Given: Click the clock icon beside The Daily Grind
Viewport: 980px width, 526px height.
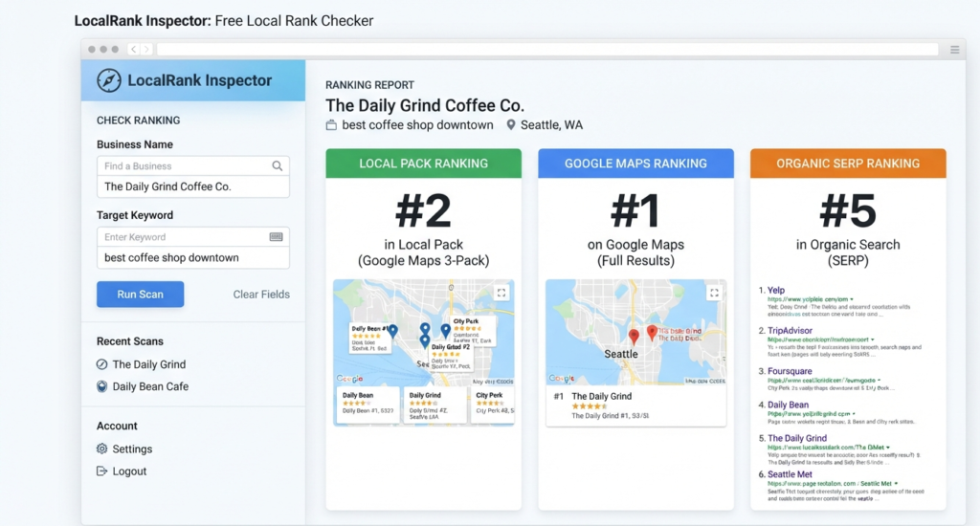Looking at the screenshot, I should coord(101,364).
